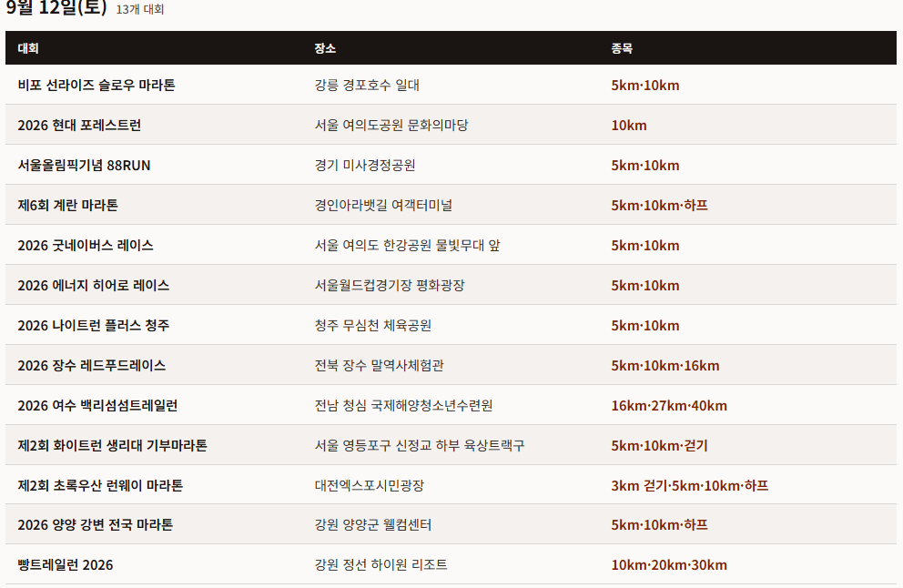
Task: Click the 13개 대회 count label
Action: pyautogui.click(x=140, y=9)
